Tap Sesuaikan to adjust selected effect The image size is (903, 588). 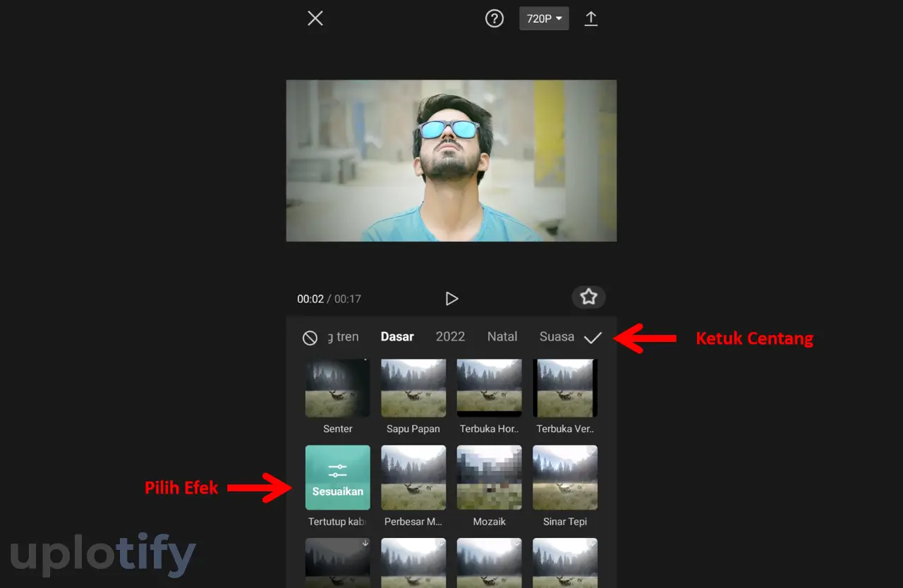coord(338,477)
